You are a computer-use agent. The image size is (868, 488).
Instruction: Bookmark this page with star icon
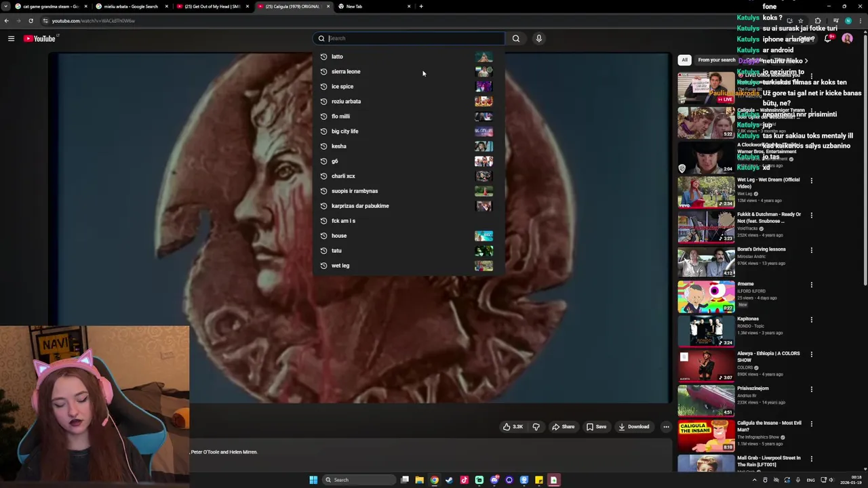800,21
